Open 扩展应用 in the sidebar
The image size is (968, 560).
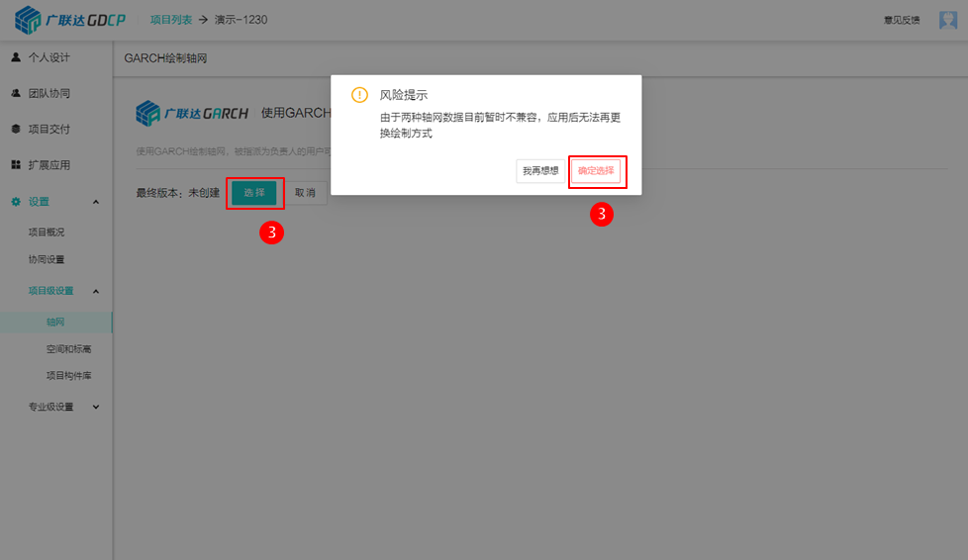(48, 165)
